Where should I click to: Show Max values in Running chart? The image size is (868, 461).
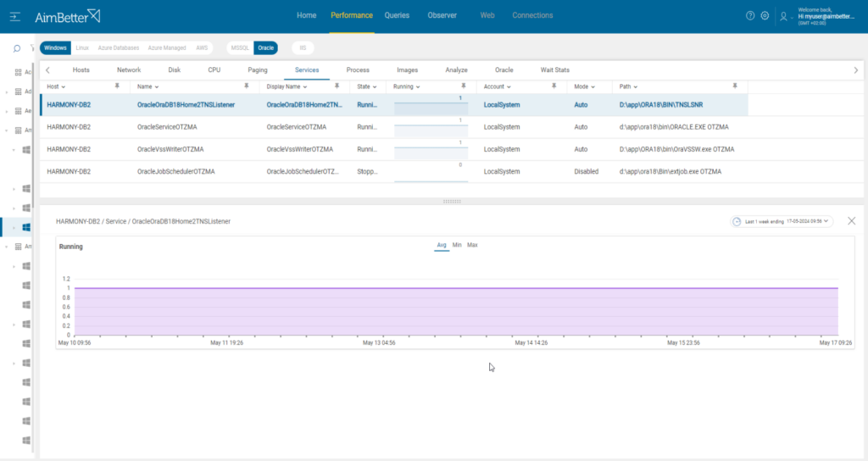(x=472, y=245)
